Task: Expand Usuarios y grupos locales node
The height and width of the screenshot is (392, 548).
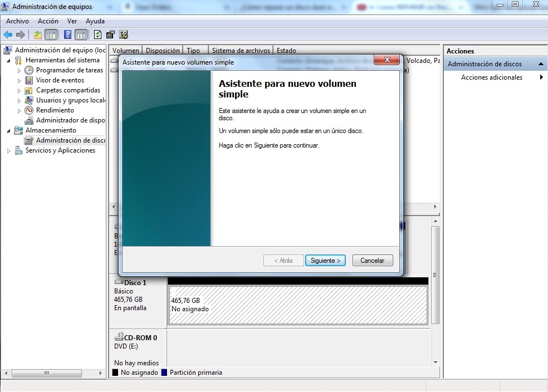Action: [19, 101]
